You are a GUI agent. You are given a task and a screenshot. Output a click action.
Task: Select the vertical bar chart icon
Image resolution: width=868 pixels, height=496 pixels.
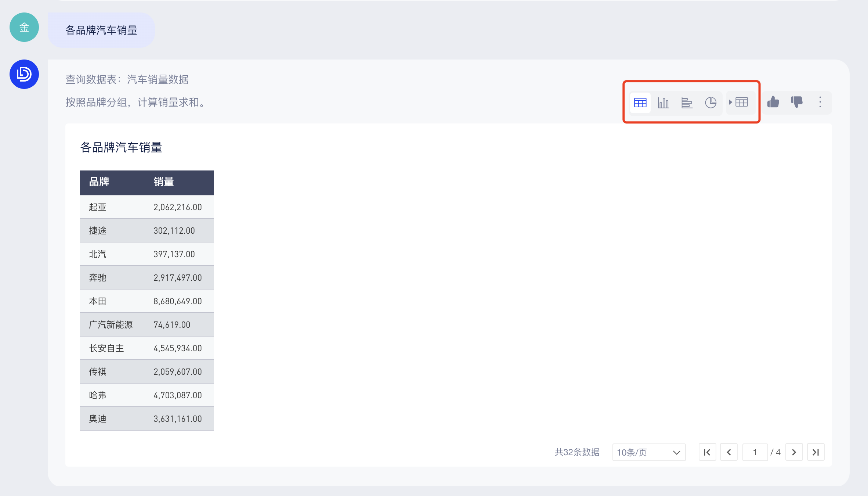tap(663, 103)
